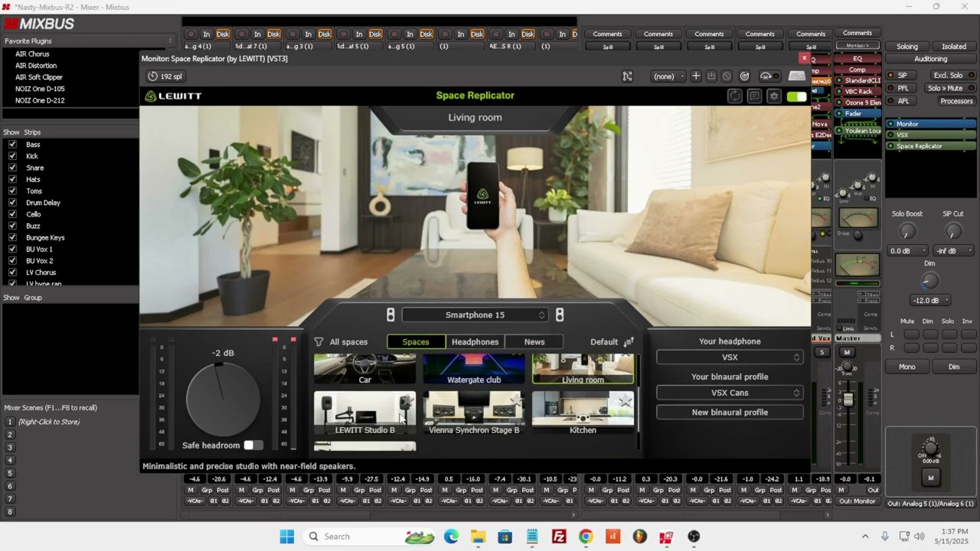The width and height of the screenshot is (980, 551).
Task: Switch to the Spaces tab
Action: click(x=416, y=342)
